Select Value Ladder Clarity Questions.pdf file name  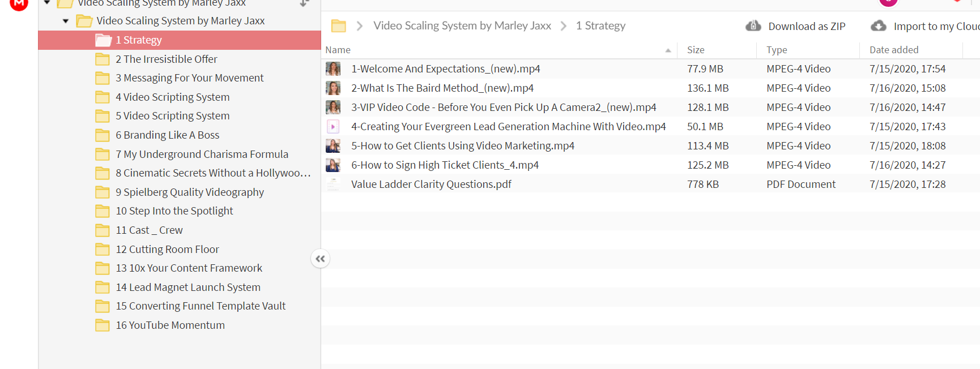tap(431, 184)
